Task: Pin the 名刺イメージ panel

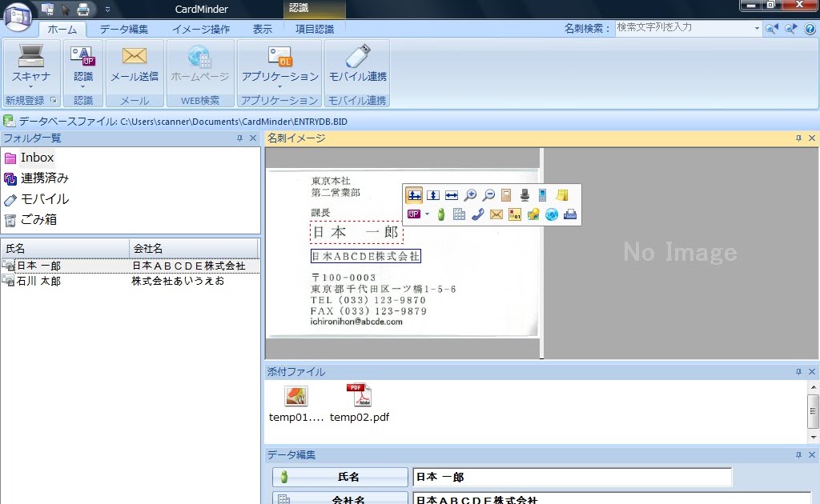Action: click(x=798, y=138)
